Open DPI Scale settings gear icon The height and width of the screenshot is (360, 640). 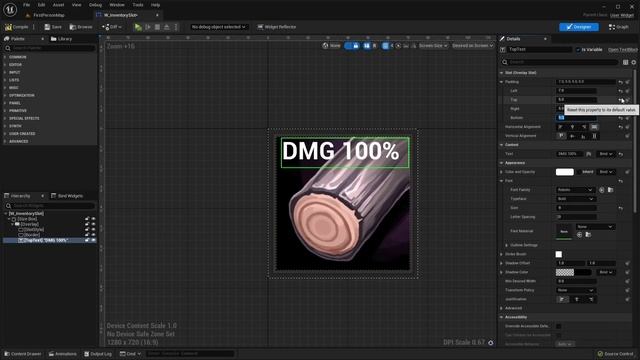(491, 342)
